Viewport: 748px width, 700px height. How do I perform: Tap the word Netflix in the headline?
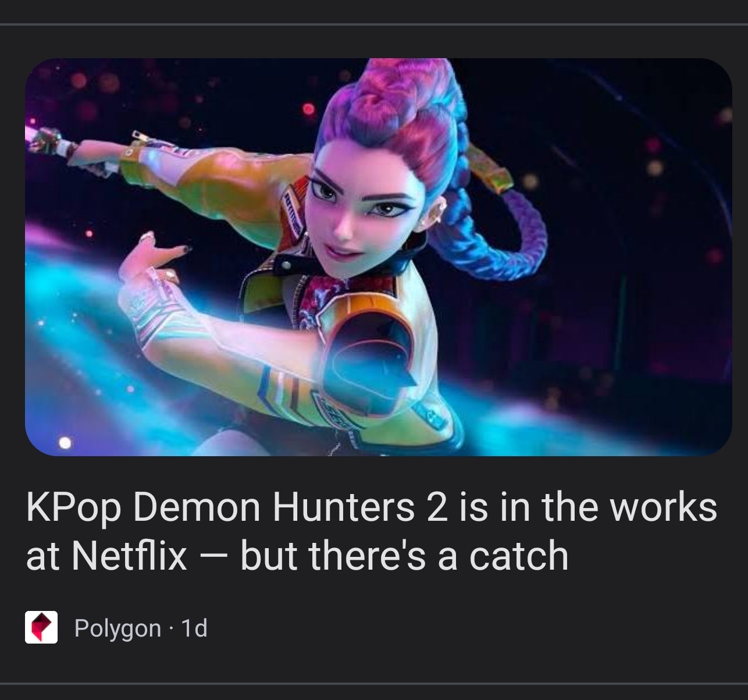(x=130, y=556)
